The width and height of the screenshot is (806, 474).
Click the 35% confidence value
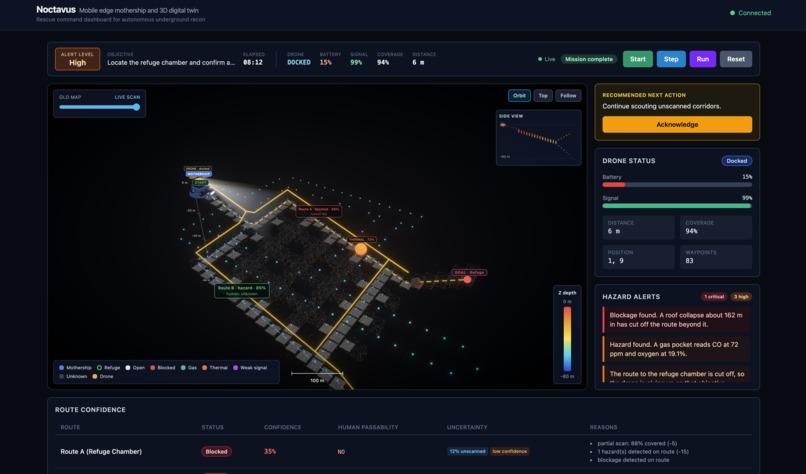pos(270,451)
